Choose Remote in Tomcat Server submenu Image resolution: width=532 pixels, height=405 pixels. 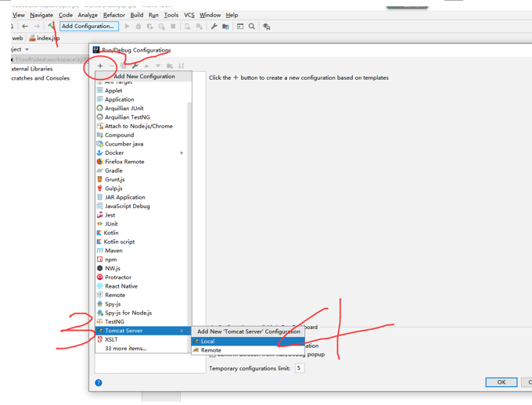point(248,350)
